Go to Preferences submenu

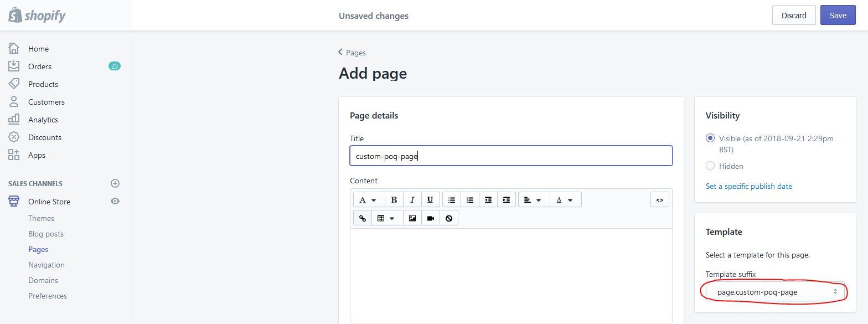point(48,296)
